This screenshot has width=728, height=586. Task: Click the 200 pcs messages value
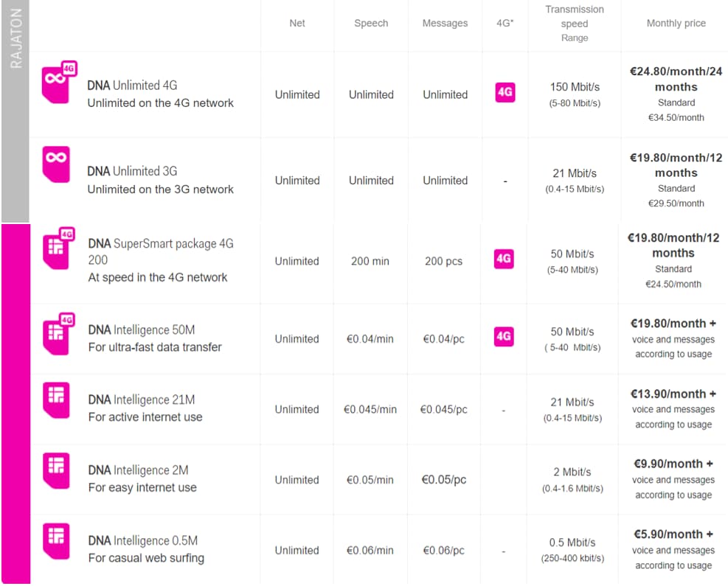443,261
